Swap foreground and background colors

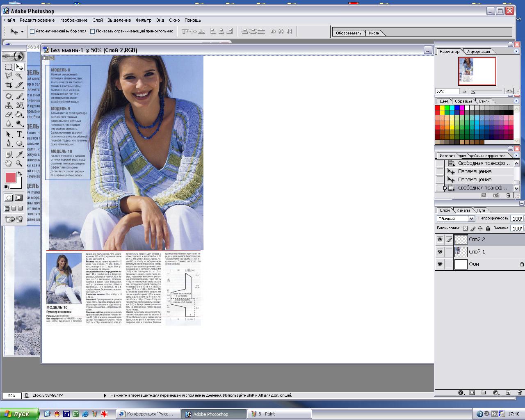pyautogui.click(x=19, y=174)
